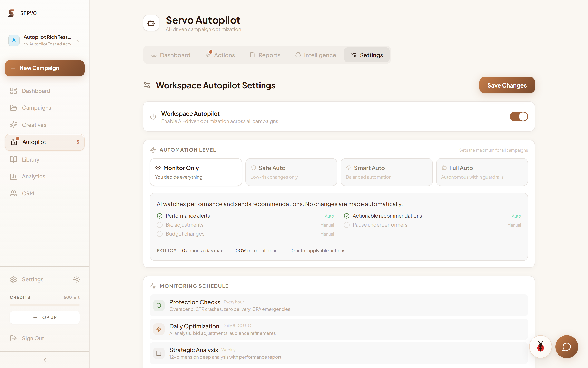Click the credits progress bar
Image resolution: width=588 pixels, height=368 pixels.
pos(45,305)
